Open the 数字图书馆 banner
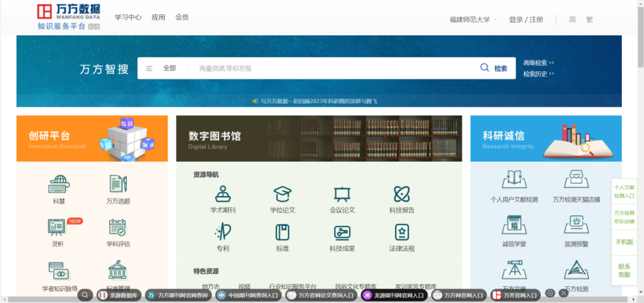Image resolution: width=644 pixels, height=303 pixels. [318, 138]
